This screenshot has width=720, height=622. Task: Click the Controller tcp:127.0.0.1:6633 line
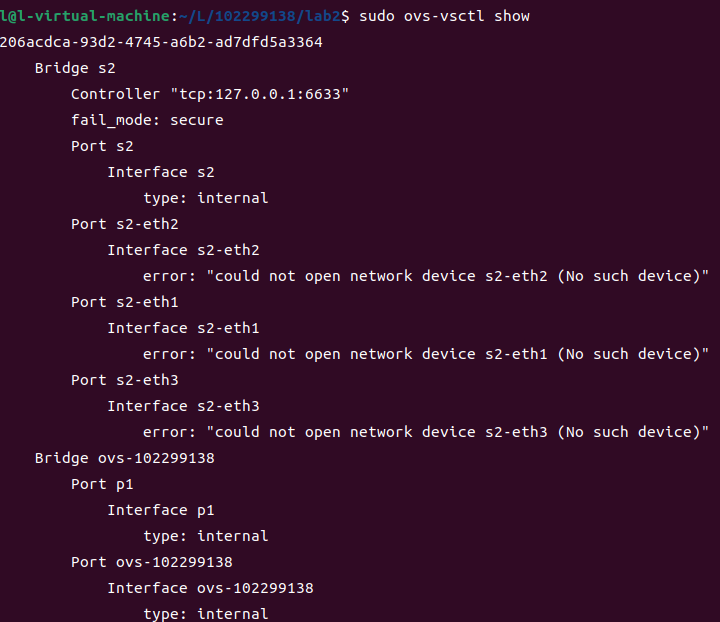pyautogui.click(x=209, y=94)
